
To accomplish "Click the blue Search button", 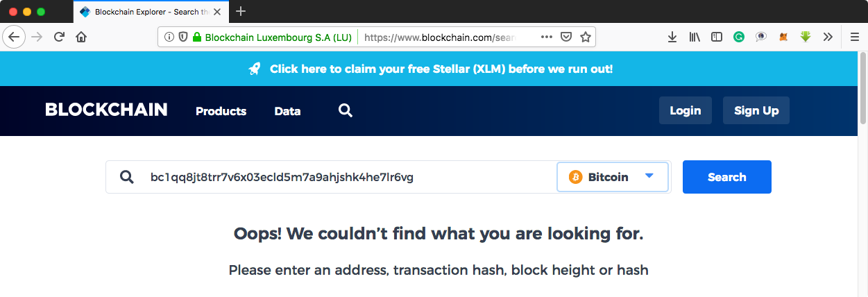I will (x=727, y=177).
